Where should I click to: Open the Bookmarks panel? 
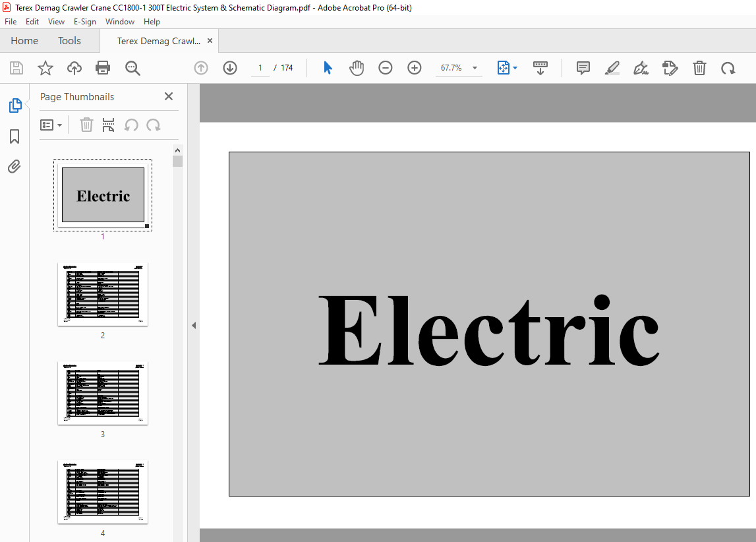15,136
